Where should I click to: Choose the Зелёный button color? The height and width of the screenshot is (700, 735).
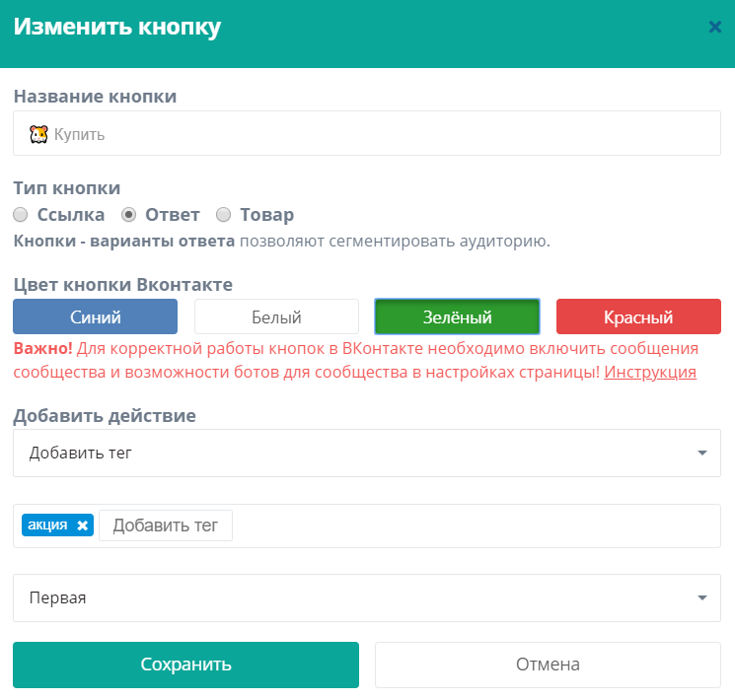coord(457,317)
